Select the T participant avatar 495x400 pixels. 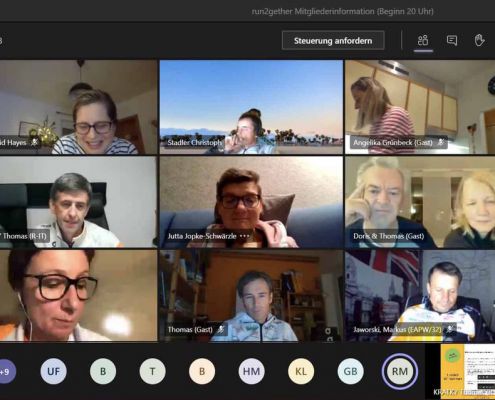pyautogui.click(x=152, y=371)
